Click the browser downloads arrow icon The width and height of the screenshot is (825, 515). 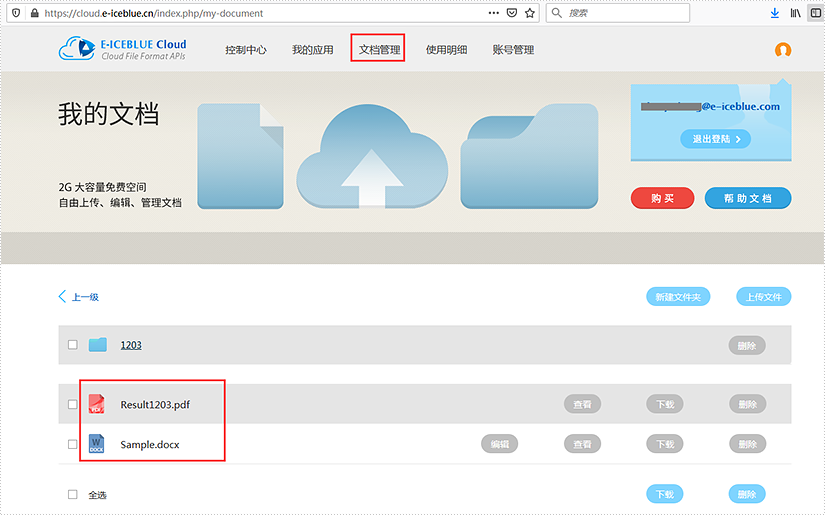774,13
